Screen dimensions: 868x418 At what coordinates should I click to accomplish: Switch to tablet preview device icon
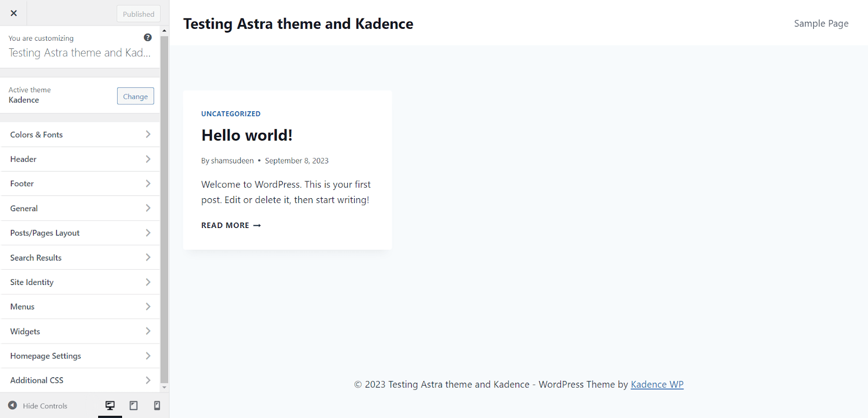[x=133, y=406]
